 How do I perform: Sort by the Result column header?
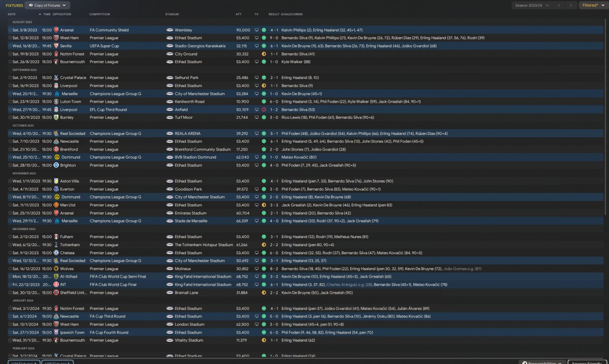pos(274,14)
